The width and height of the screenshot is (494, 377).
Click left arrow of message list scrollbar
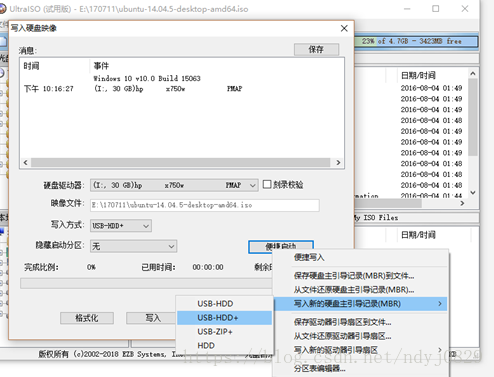(26, 163)
